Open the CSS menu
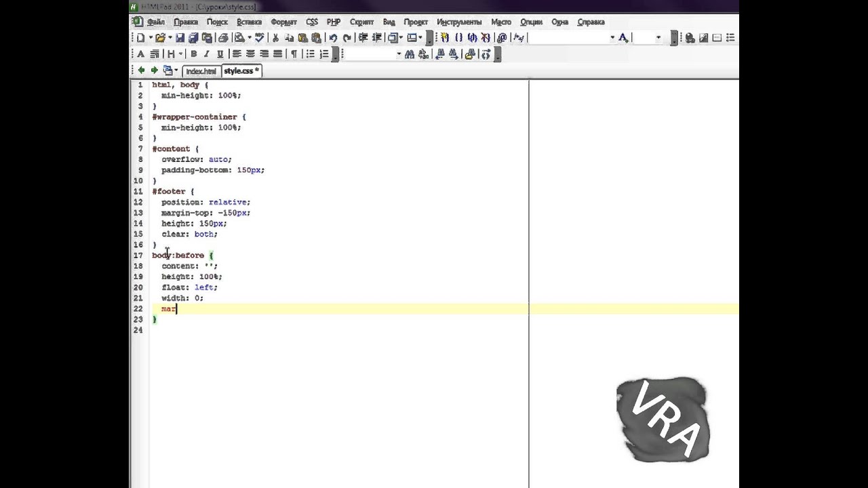Screen dimensions: 868x488 pos(312,22)
